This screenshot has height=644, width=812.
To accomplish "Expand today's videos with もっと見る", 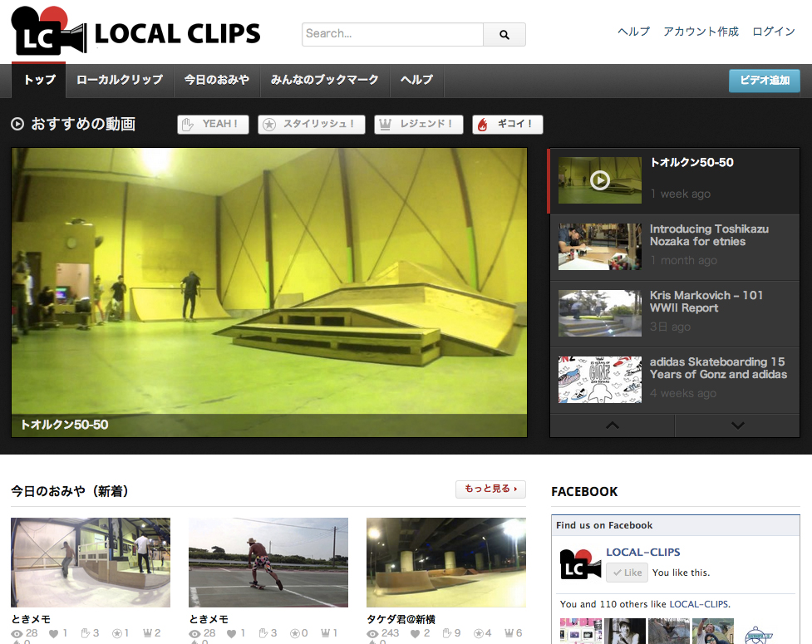I will point(490,489).
